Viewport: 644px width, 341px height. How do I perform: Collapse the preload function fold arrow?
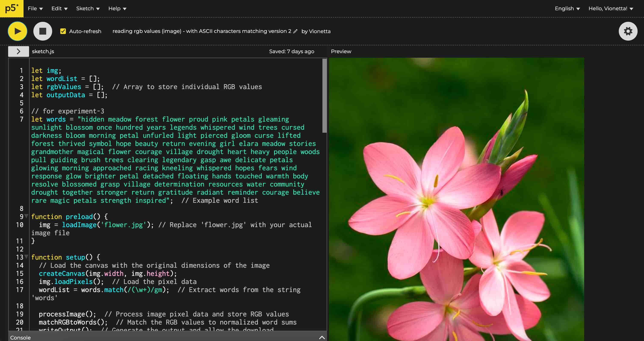pos(26,216)
